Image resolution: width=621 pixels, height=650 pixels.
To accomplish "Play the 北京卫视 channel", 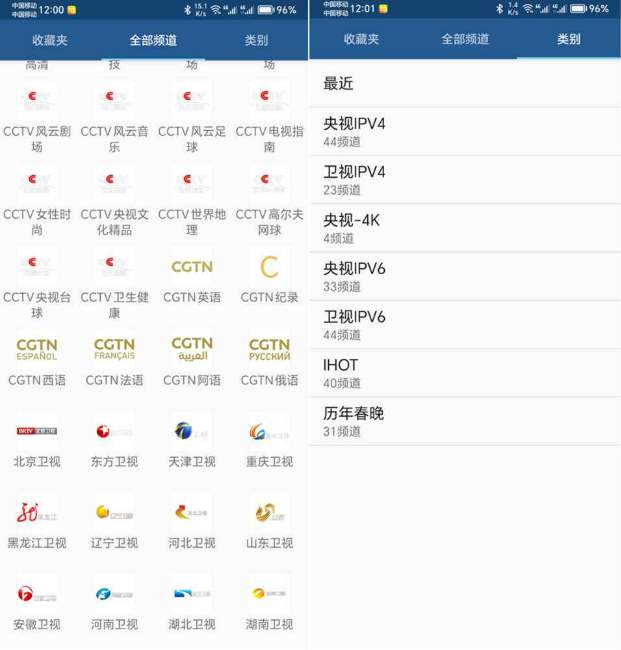I will (x=37, y=431).
